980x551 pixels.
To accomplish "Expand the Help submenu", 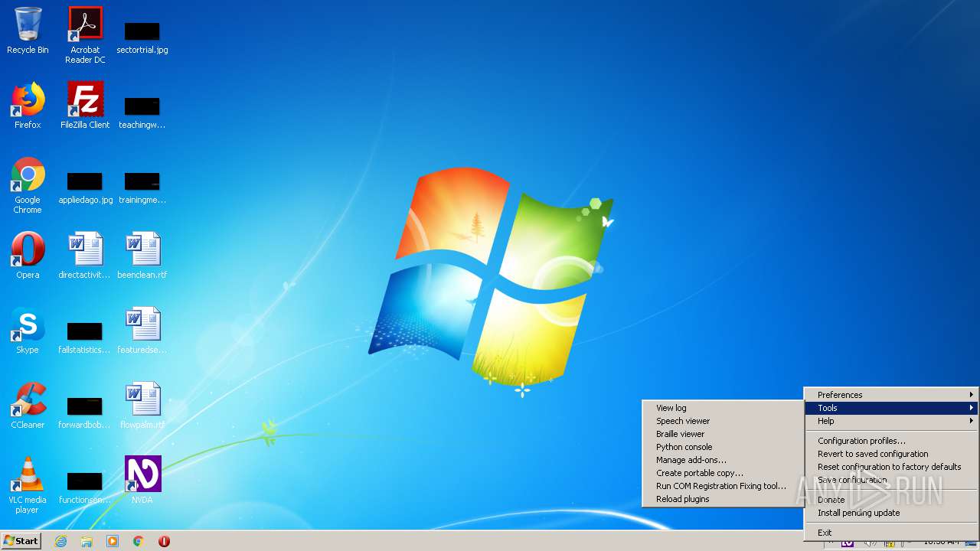I will point(891,421).
